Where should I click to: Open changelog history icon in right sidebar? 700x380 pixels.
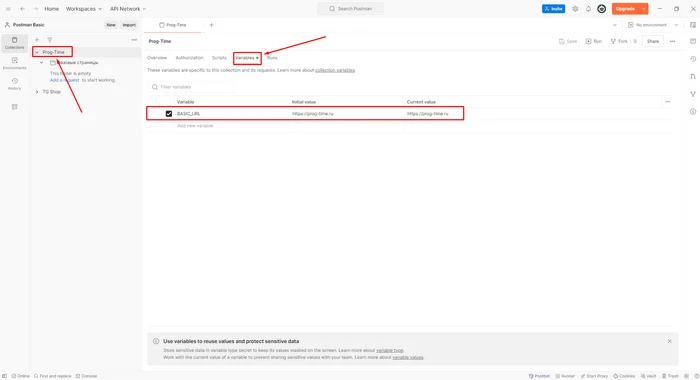pos(693,59)
